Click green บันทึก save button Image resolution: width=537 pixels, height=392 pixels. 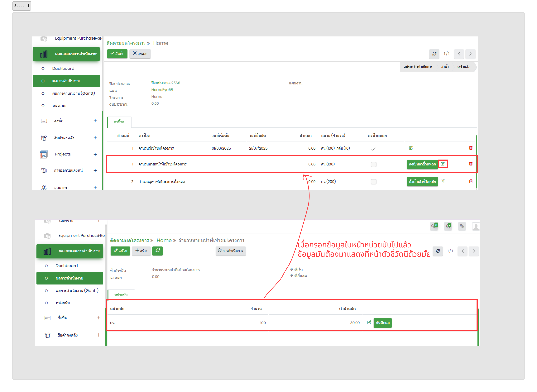click(x=117, y=54)
